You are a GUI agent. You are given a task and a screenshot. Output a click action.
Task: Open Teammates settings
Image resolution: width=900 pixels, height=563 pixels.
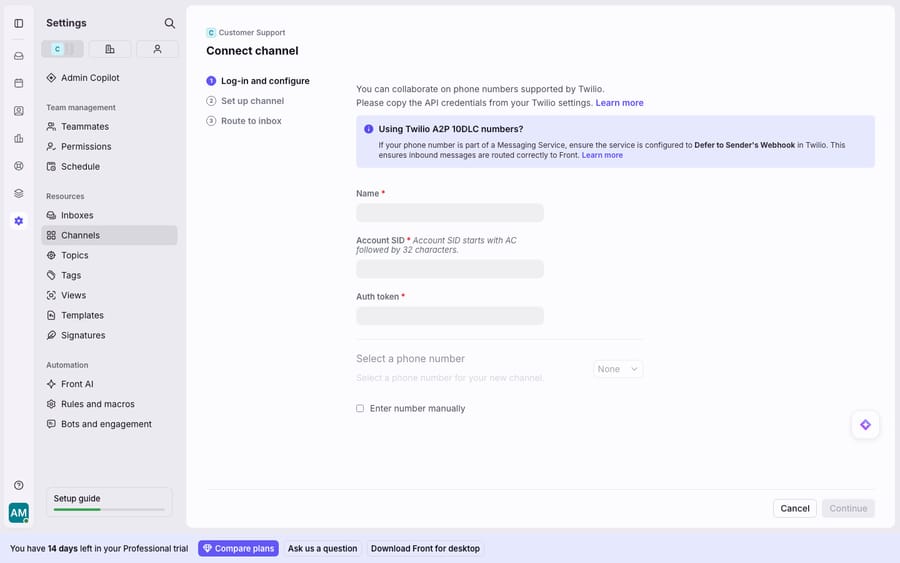[x=109, y=126]
